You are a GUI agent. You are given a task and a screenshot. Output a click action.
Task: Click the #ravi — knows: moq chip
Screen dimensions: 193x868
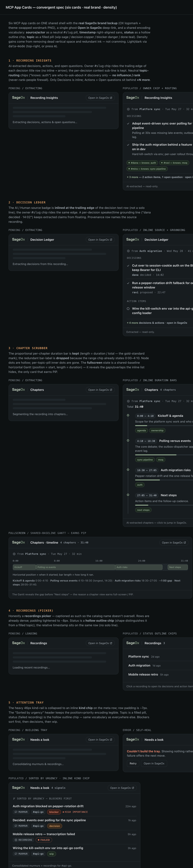click(174, 163)
